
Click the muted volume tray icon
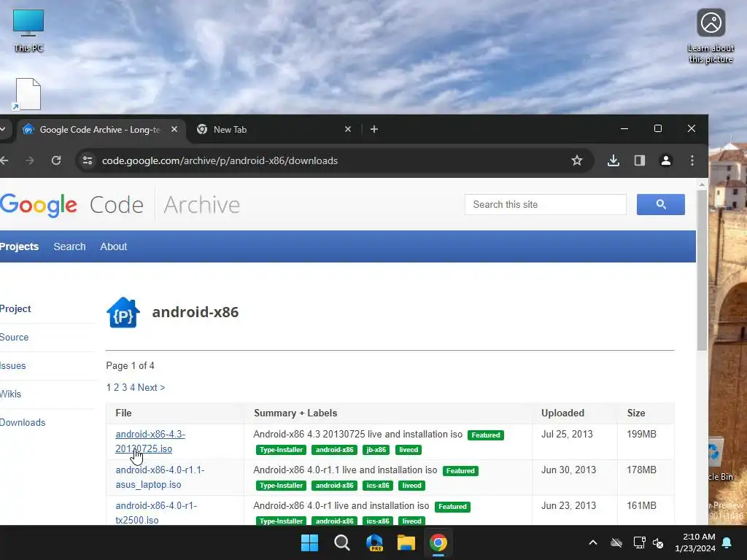(658, 542)
